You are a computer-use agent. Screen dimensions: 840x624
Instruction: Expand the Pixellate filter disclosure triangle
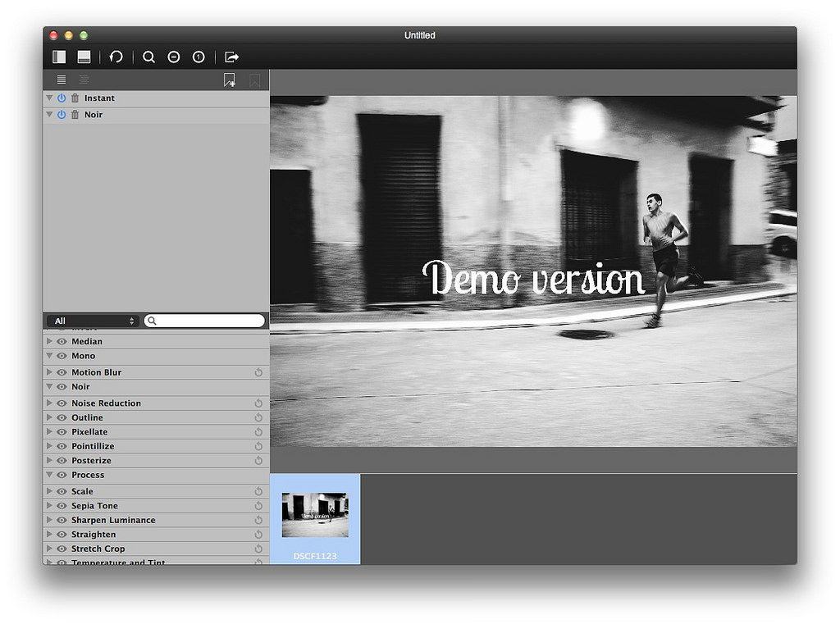(49, 432)
